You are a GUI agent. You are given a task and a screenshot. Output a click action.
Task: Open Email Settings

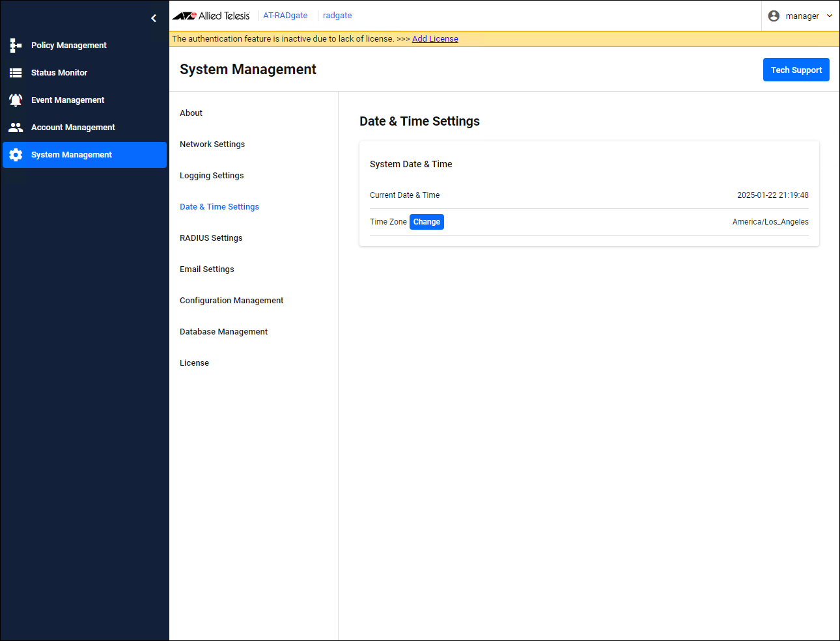coord(206,269)
